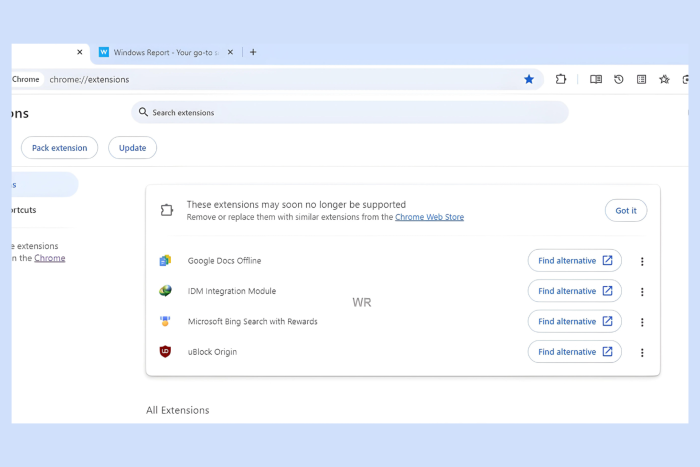
Task: Click the search magnifier icon
Action: (143, 112)
